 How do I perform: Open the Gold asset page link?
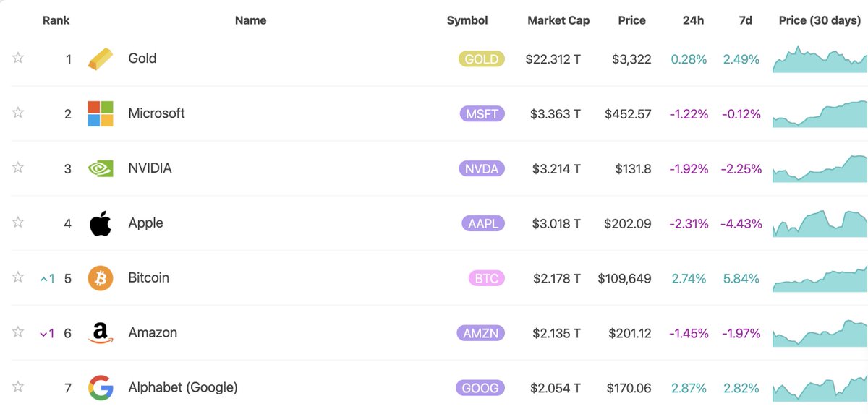click(x=142, y=59)
